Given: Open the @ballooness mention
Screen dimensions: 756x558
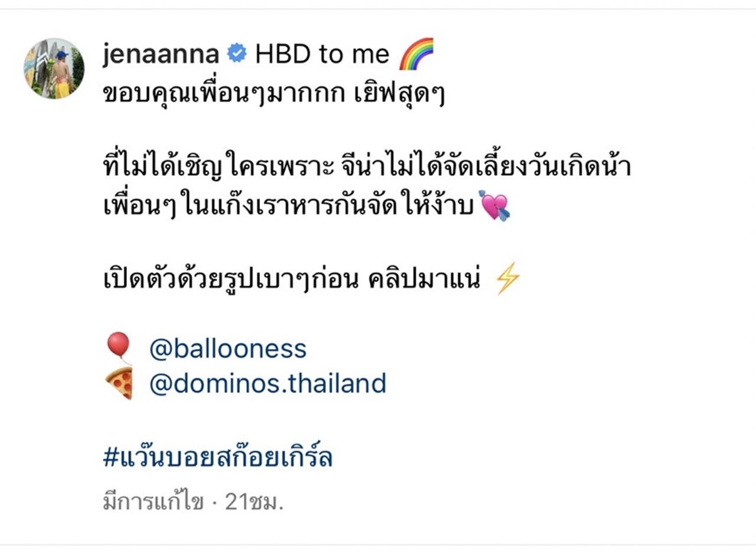Looking at the screenshot, I should point(228,348).
